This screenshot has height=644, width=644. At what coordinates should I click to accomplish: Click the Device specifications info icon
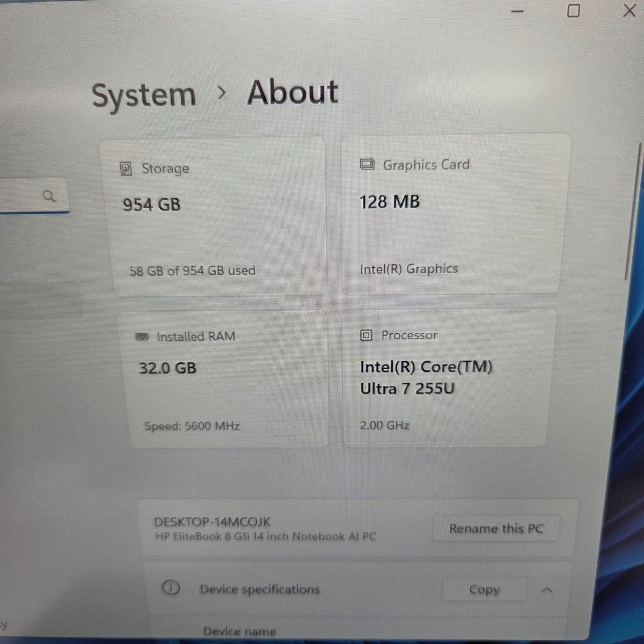pyautogui.click(x=171, y=588)
